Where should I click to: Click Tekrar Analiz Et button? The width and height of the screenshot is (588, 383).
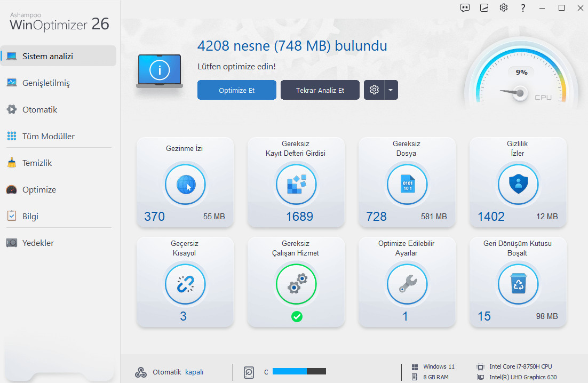[x=320, y=90]
